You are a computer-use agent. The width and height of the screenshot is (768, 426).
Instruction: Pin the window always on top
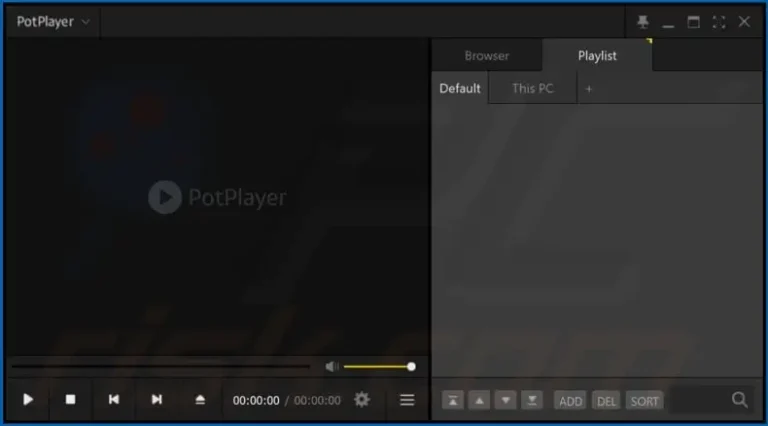coord(643,22)
